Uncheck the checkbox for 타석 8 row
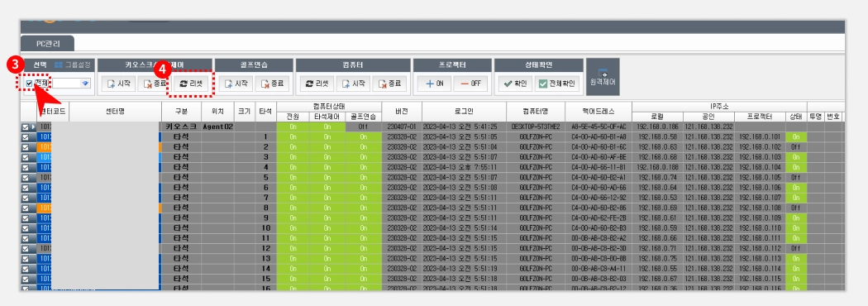This screenshot has height=306, width=868. coord(26,208)
